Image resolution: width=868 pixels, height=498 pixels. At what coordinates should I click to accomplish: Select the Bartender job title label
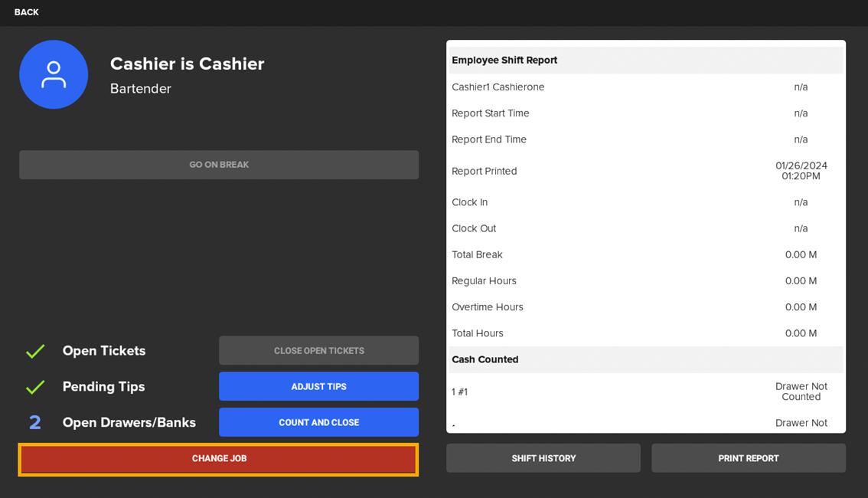click(140, 88)
